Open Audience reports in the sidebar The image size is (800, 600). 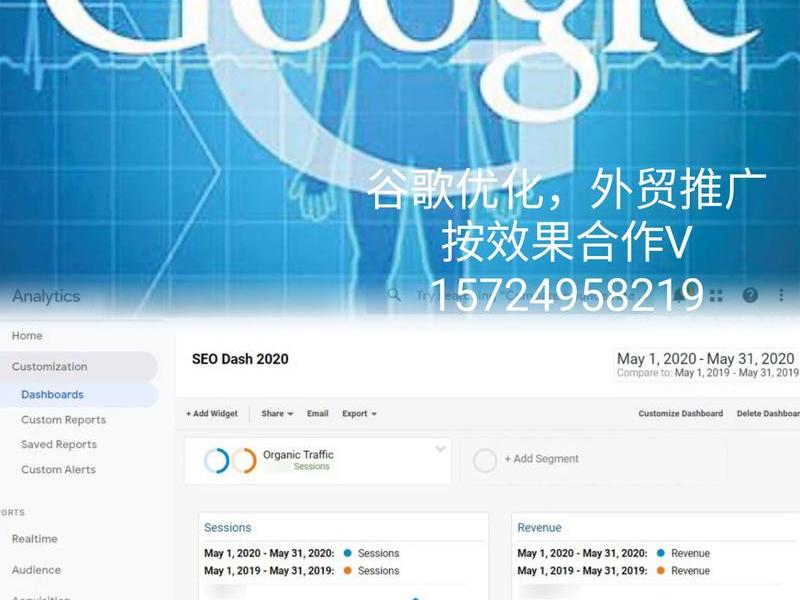tap(36, 570)
